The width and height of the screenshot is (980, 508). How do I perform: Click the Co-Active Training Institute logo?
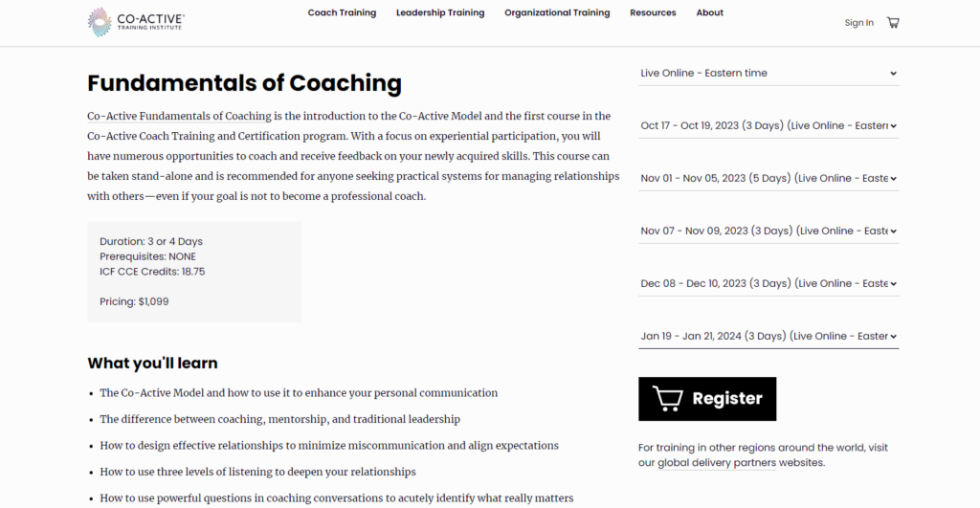[136, 23]
